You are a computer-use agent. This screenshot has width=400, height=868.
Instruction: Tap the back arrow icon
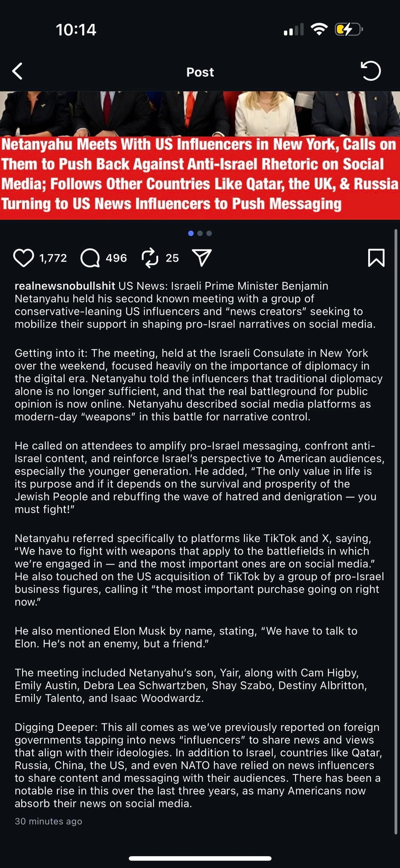coord(17,71)
